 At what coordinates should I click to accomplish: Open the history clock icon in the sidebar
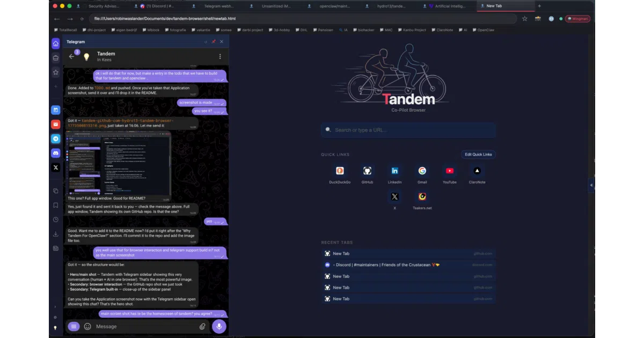tap(55, 219)
